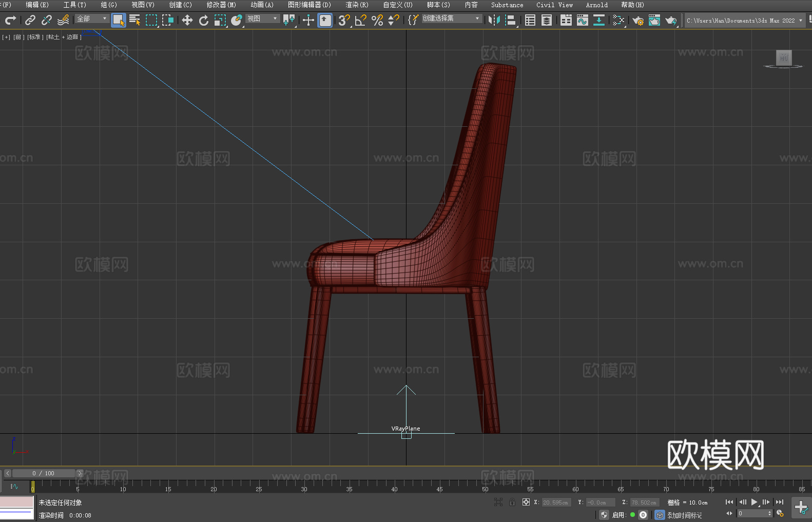812x522 pixels.
Task: Open mini curve editor toggle icon
Action: click(x=14, y=486)
